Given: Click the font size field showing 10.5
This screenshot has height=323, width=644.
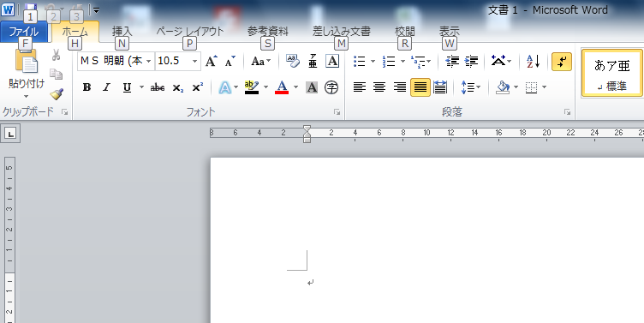Looking at the screenshot, I should pos(172,61).
